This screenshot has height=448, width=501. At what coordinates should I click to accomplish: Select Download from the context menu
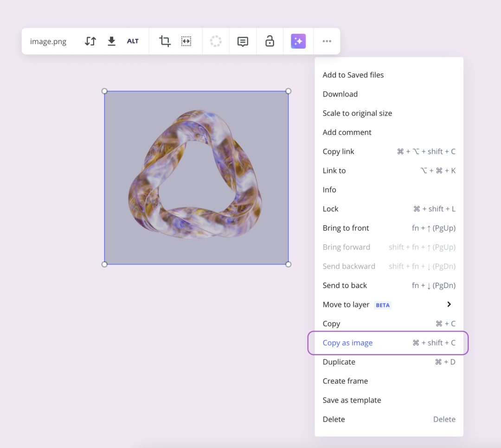[x=389, y=94]
